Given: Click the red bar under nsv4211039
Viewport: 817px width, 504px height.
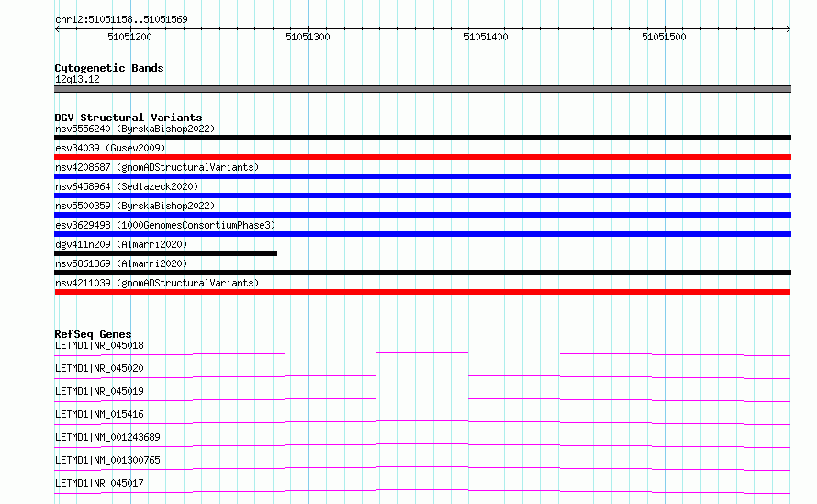Looking at the screenshot, I should [x=422, y=292].
